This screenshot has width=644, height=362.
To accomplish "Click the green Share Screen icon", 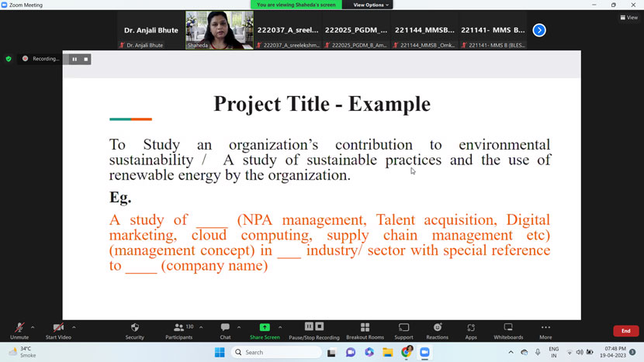I will (265, 327).
